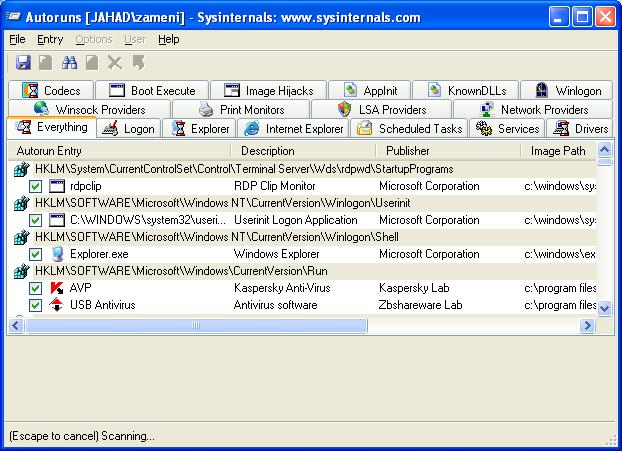
Task: Switch to the Services tab
Action: pyautogui.click(x=507, y=129)
